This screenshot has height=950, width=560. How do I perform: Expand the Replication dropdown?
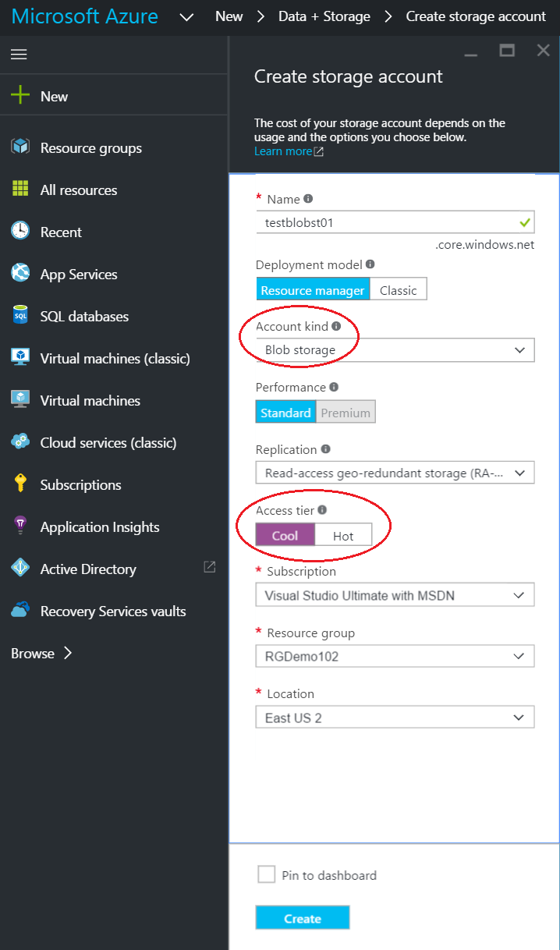[395, 473]
